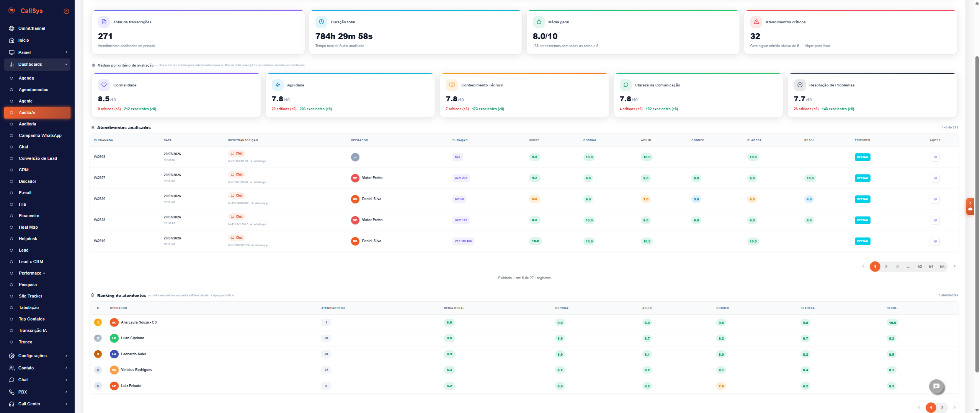View details of call #42928
The height and width of the screenshot is (413, 980).
(935, 220)
